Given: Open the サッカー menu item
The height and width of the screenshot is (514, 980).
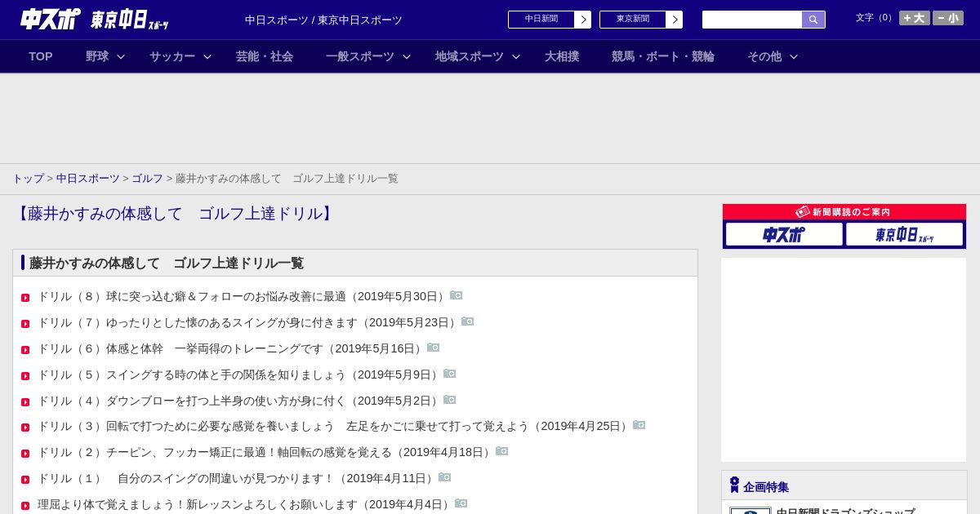Looking at the screenshot, I should coord(172,56).
